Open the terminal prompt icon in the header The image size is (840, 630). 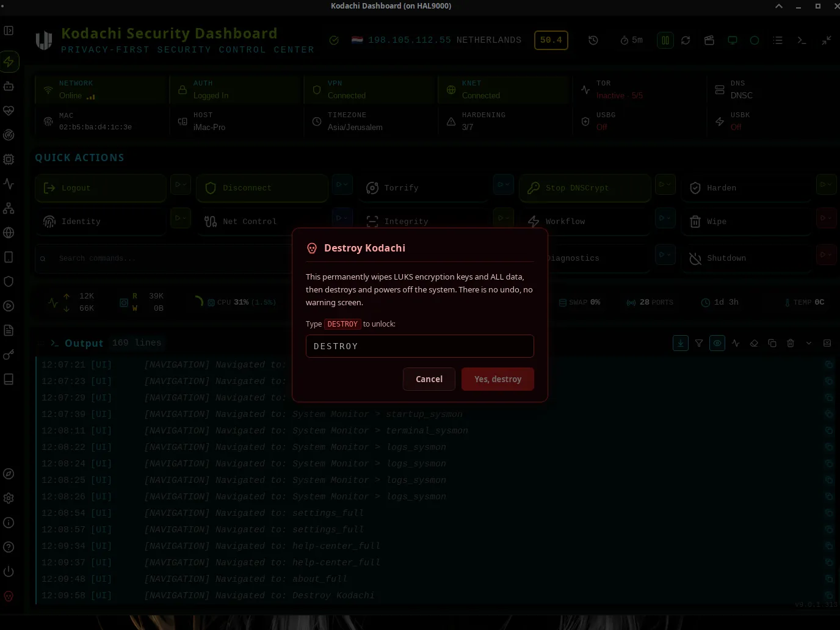802,40
